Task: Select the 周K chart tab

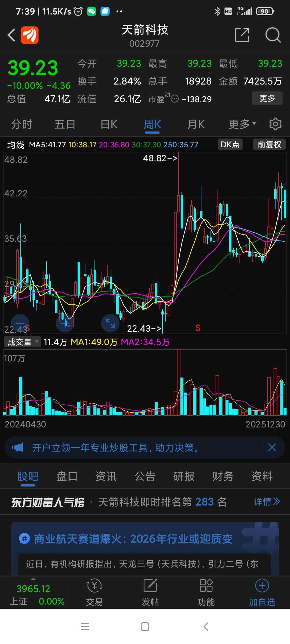Action: (x=152, y=124)
